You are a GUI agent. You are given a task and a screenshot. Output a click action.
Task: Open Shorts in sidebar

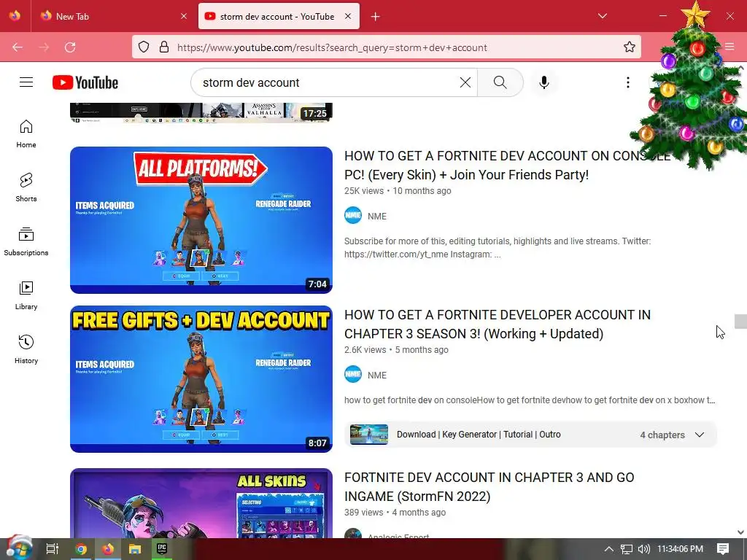26,187
